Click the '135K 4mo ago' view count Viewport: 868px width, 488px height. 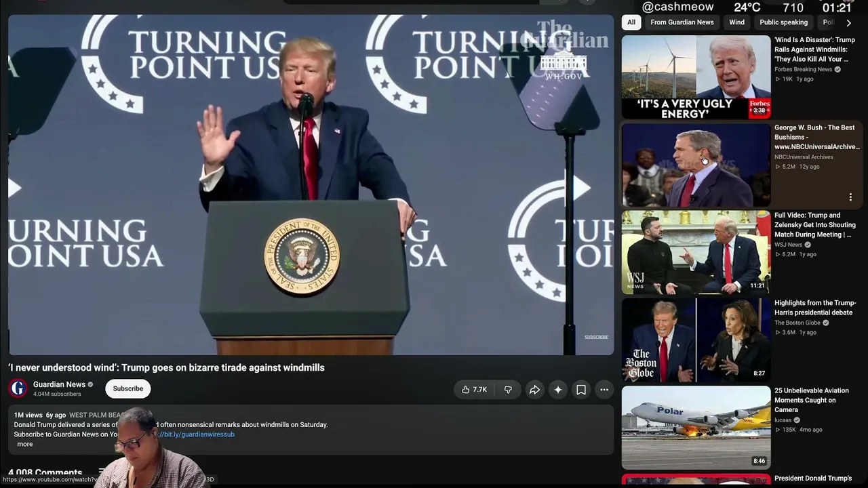point(799,430)
